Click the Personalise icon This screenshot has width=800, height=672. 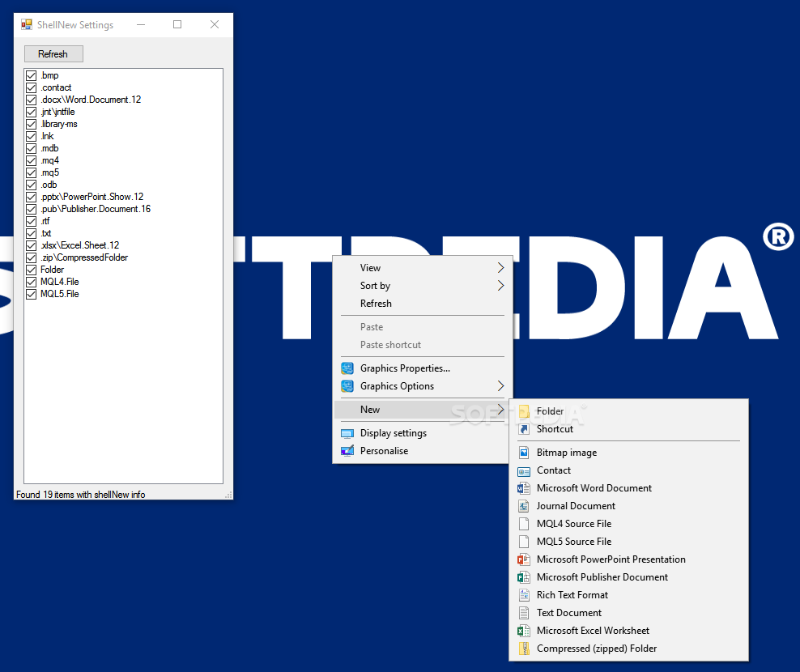click(347, 451)
